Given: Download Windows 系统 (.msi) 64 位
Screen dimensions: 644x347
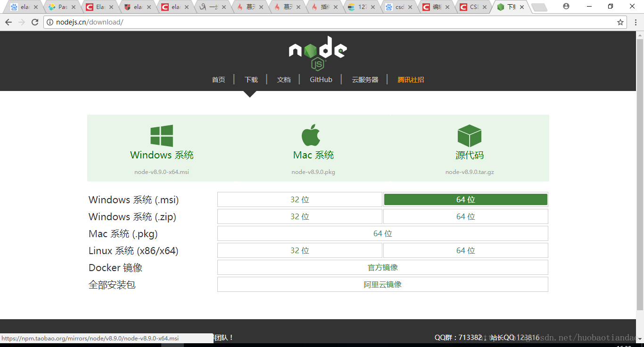Looking at the screenshot, I should (466, 199).
